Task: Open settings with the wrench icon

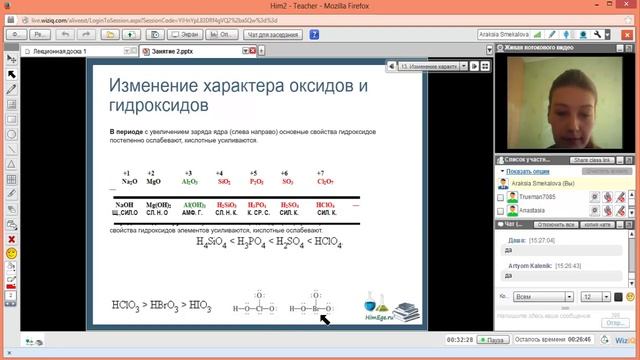Action: pos(598,35)
